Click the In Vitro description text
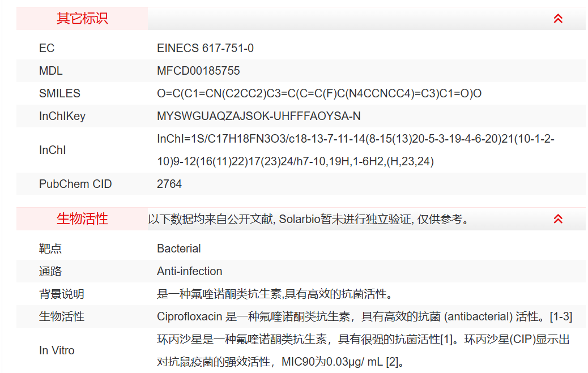This screenshot has height=373, width=588. click(363, 350)
